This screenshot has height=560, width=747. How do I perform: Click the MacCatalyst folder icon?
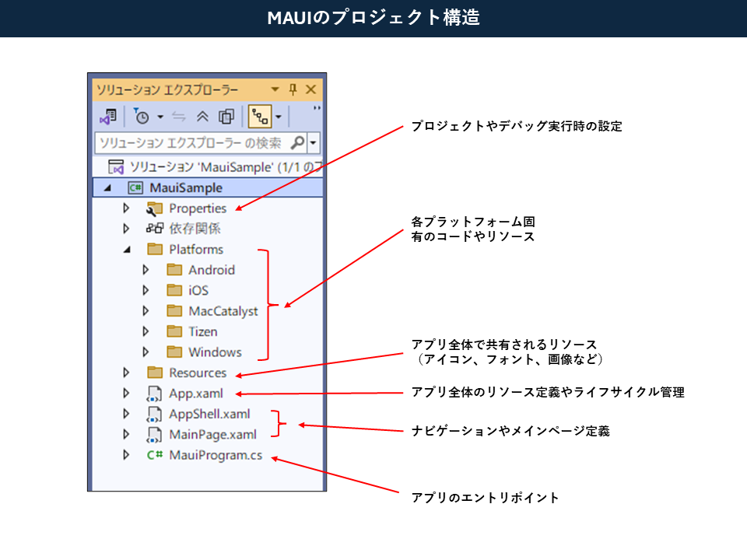[x=174, y=310]
